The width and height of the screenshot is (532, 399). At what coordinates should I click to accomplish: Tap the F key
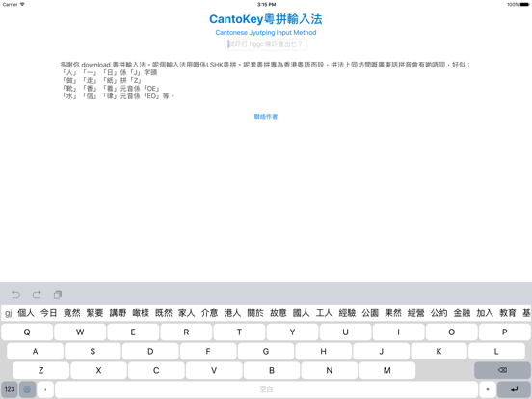tap(208, 351)
